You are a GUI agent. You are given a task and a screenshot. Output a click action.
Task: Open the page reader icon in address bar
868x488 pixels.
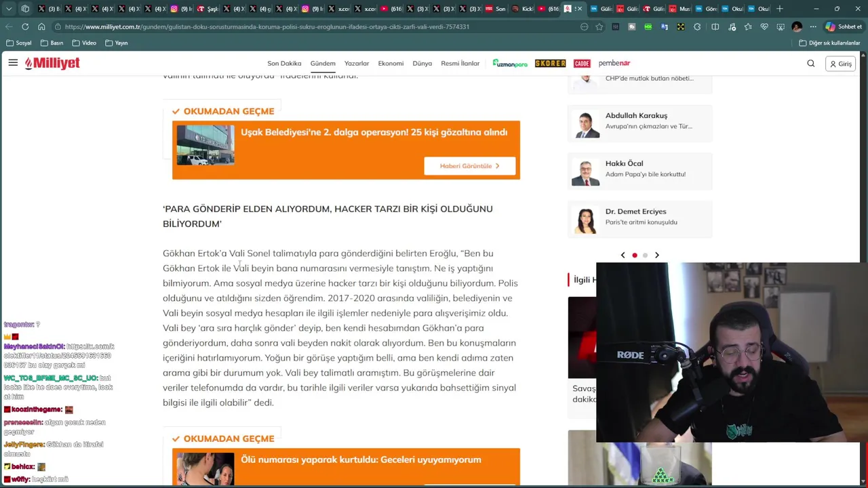click(x=585, y=26)
